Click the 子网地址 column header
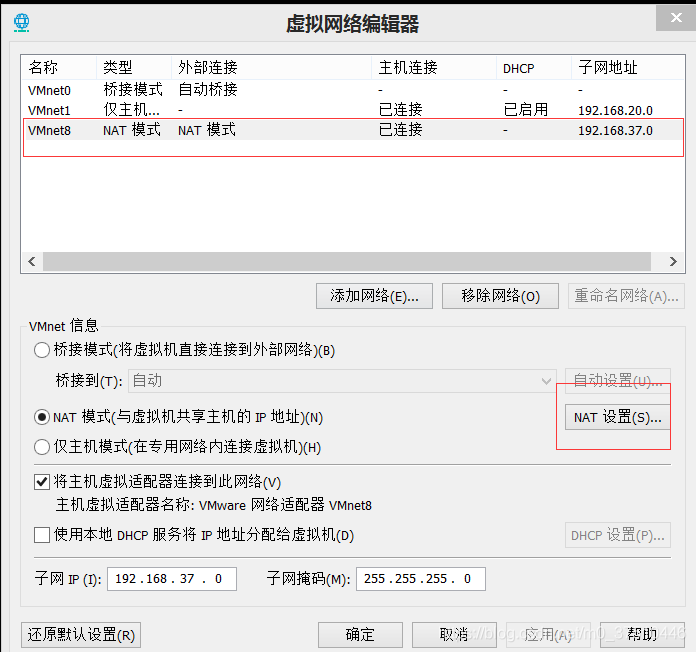The height and width of the screenshot is (652, 696). pos(628,67)
